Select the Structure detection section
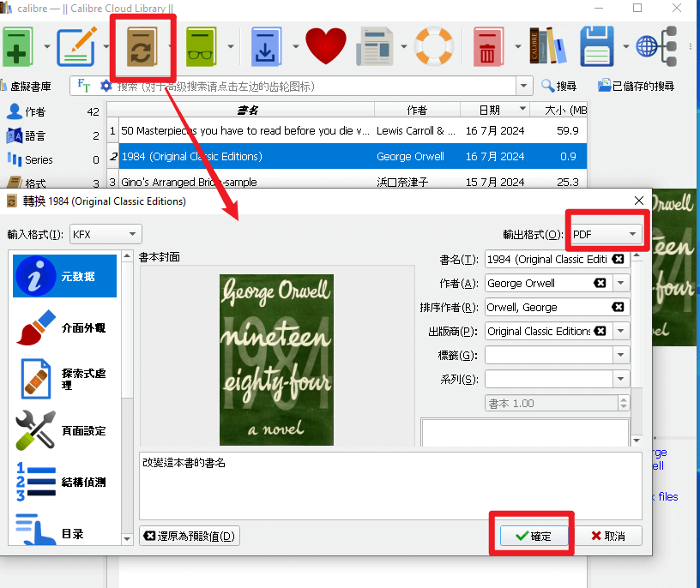 tap(64, 482)
